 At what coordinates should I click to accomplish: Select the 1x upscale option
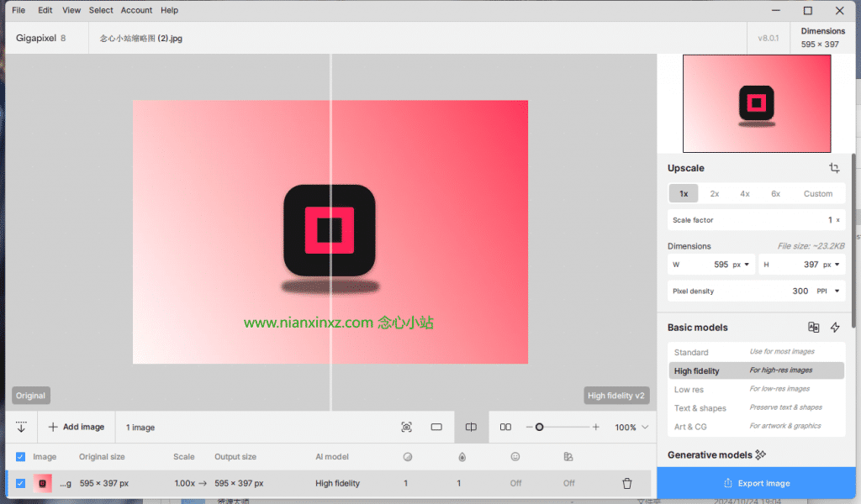click(x=684, y=193)
